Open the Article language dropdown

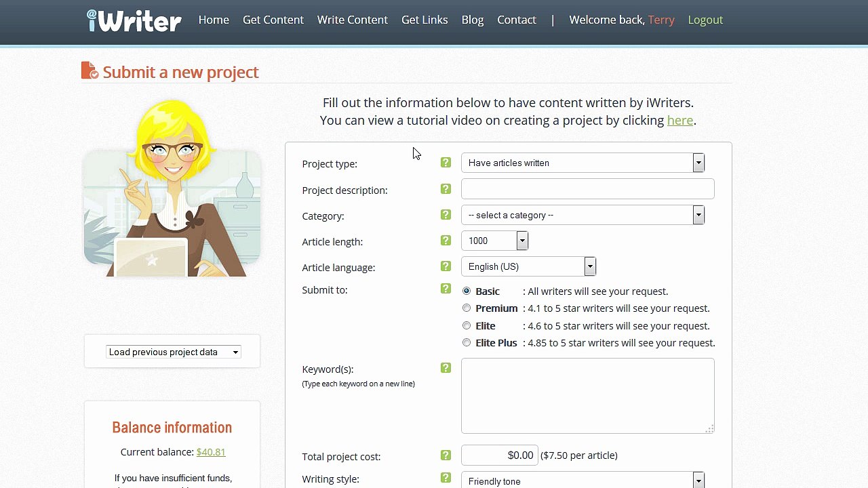pos(528,266)
